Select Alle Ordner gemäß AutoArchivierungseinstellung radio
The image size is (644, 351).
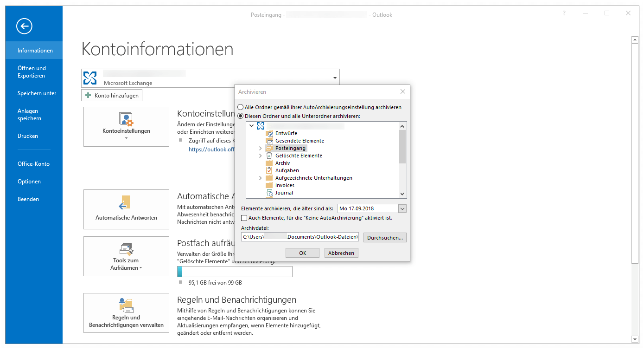tap(241, 107)
